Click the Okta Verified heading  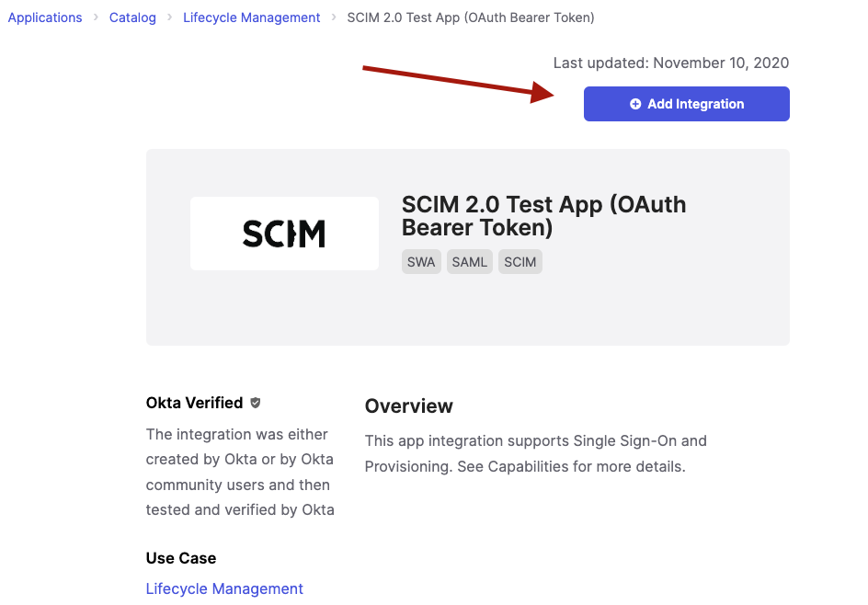coord(196,403)
